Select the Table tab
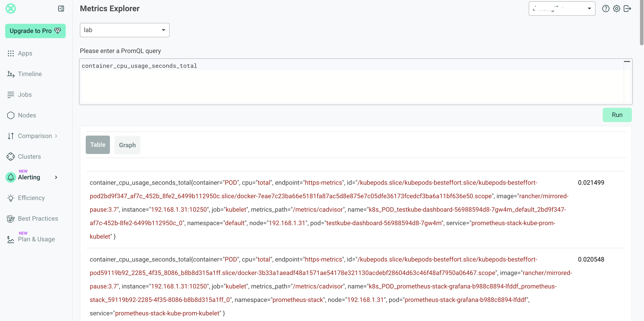This screenshot has width=644, height=321. [x=98, y=145]
